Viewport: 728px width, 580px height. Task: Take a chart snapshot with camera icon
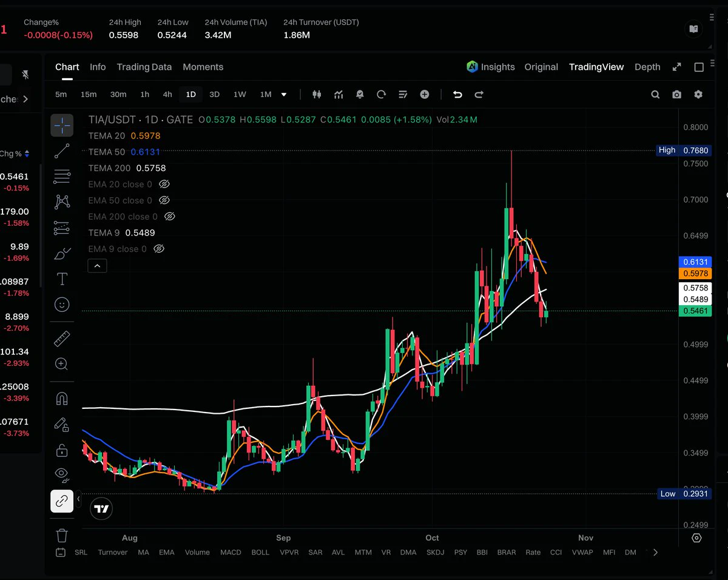click(x=676, y=95)
